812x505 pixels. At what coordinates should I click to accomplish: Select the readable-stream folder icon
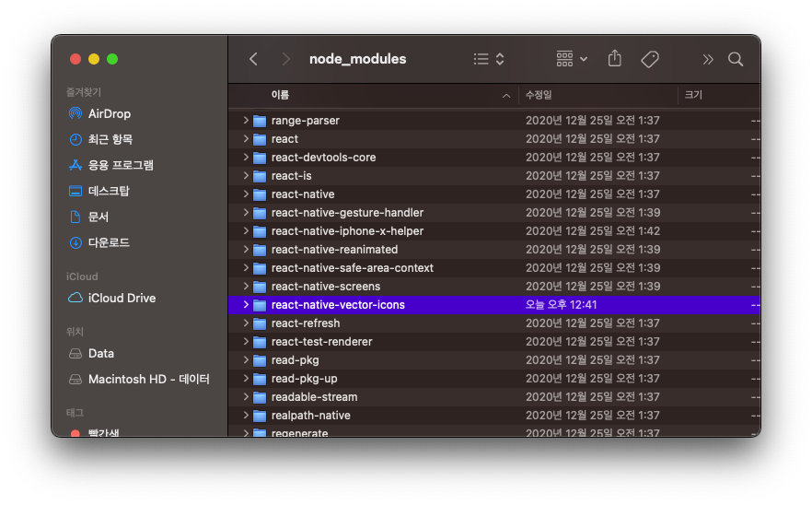(x=260, y=397)
